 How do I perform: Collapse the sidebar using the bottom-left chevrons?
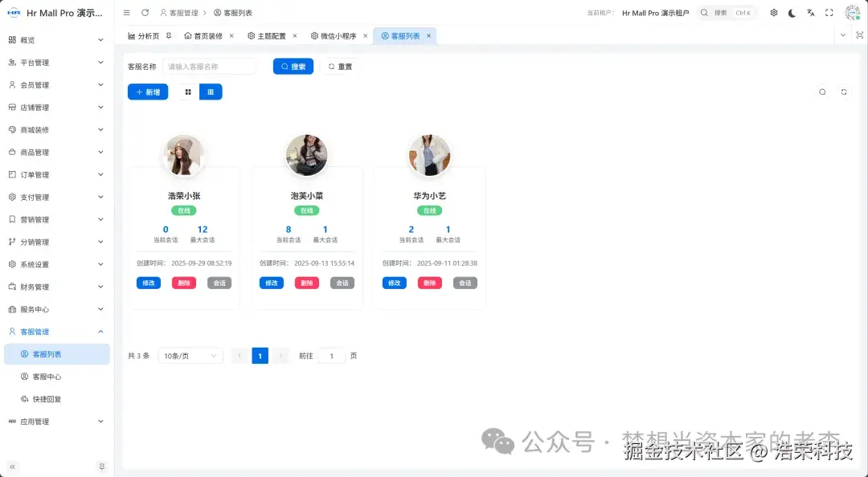11,466
